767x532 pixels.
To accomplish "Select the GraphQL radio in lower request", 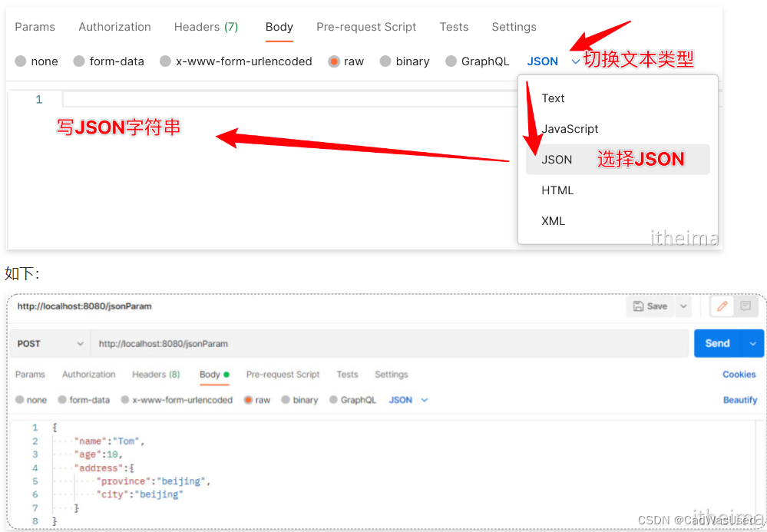I will pos(334,400).
